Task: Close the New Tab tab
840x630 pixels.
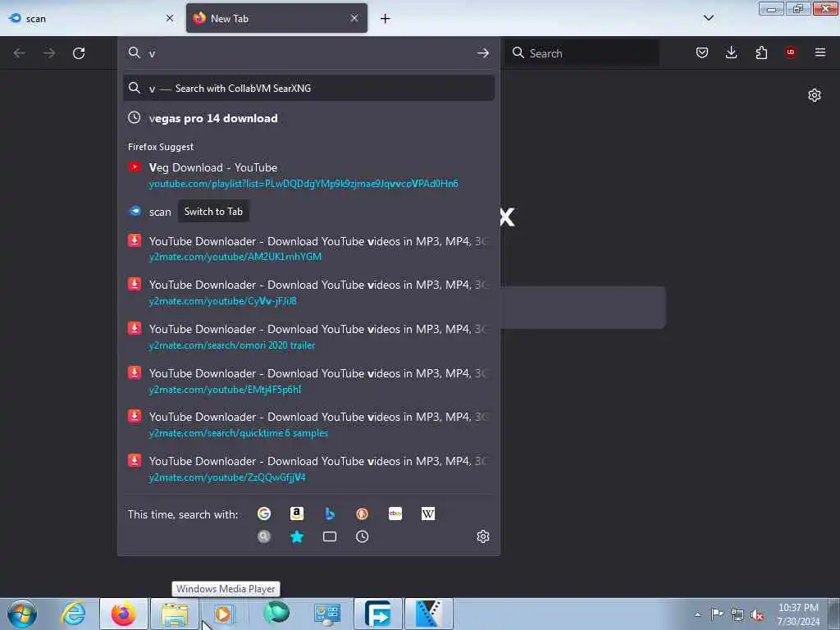Action: point(354,18)
